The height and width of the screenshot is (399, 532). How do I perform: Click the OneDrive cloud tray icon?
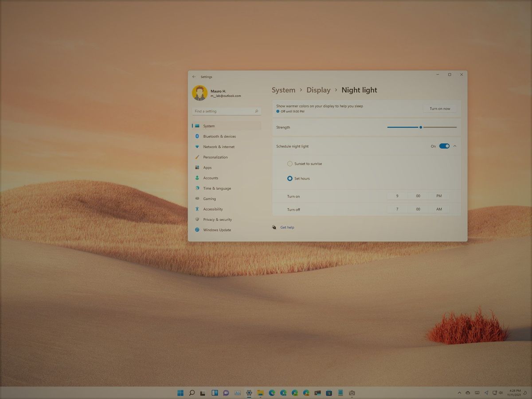(468, 393)
